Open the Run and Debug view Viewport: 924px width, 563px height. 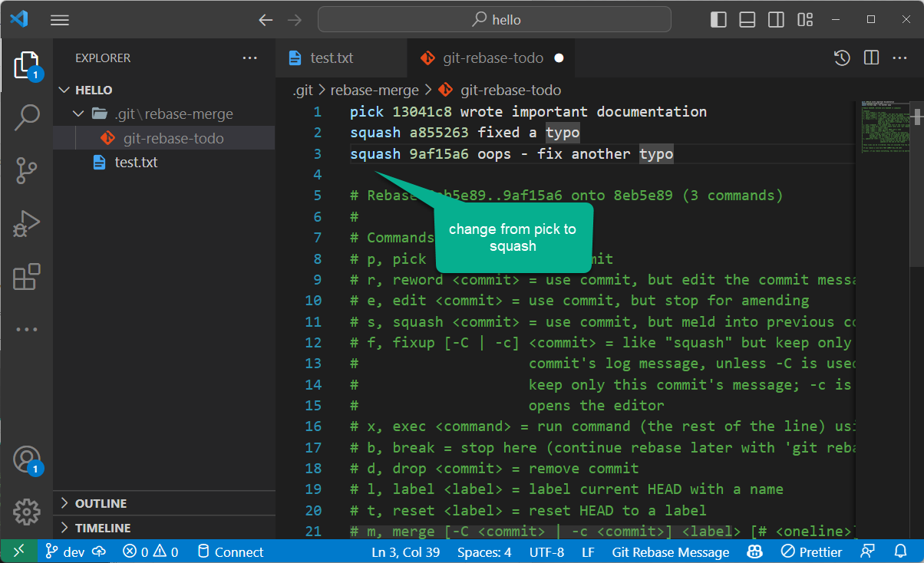coord(26,223)
